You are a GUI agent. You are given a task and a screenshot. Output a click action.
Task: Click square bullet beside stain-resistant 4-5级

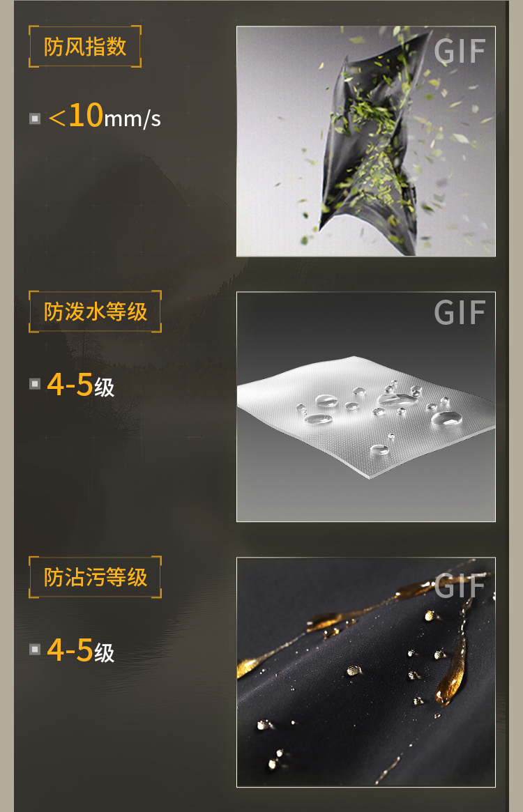35,649
